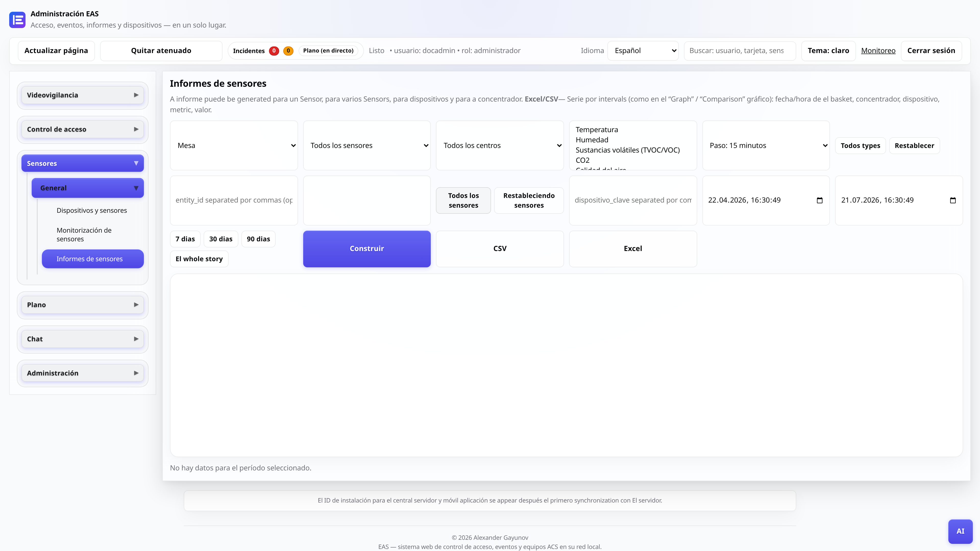980x551 pixels.
Task: Open the Idioma Español dropdown
Action: coord(643,51)
